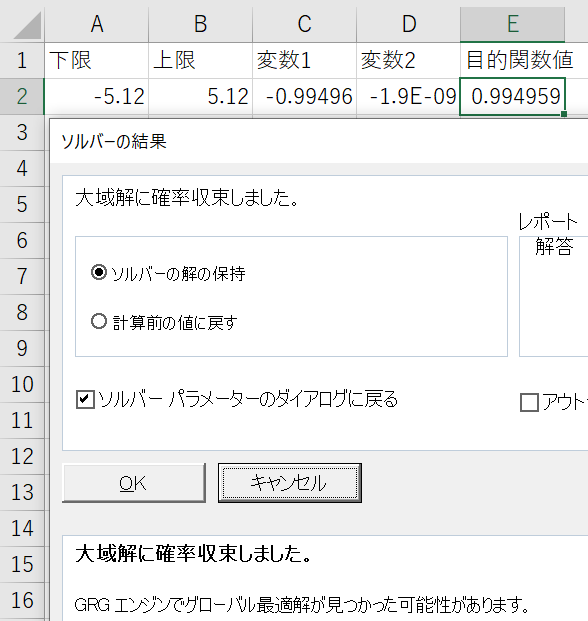
Task: Click the OK button
Action: tap(134, 483)
